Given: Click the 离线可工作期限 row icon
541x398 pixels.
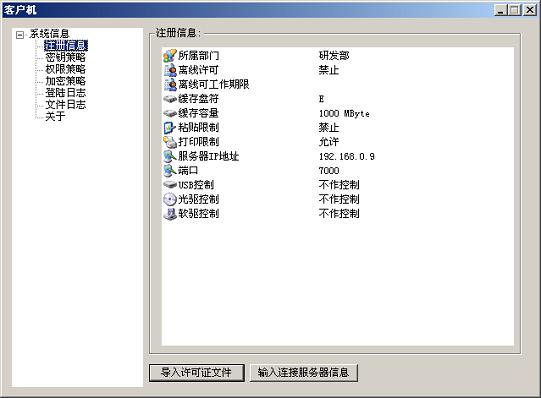Looking at the screenshot, I should pos(170,84).
